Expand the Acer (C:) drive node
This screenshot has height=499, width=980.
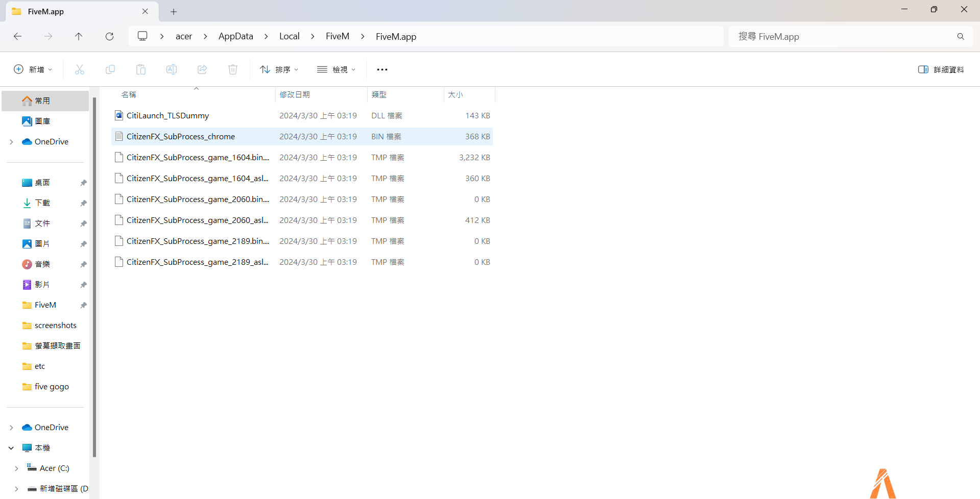pyautogui.click(x=16, y=468)
